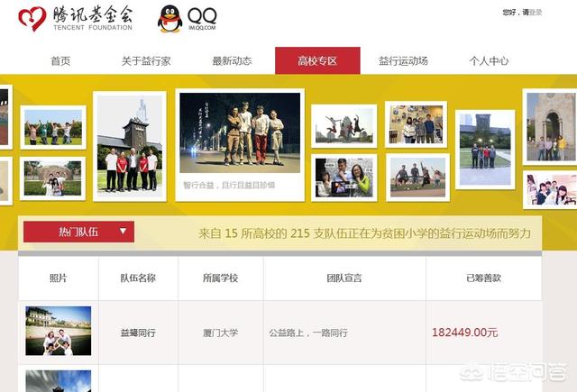Open the photo of students jumping on green lawn

click(53, 127)
